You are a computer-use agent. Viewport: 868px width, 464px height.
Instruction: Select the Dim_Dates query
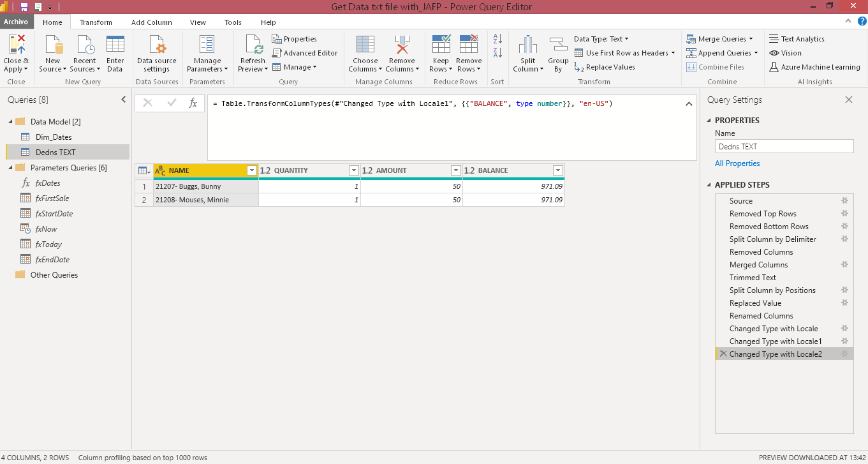coord(54,137)
